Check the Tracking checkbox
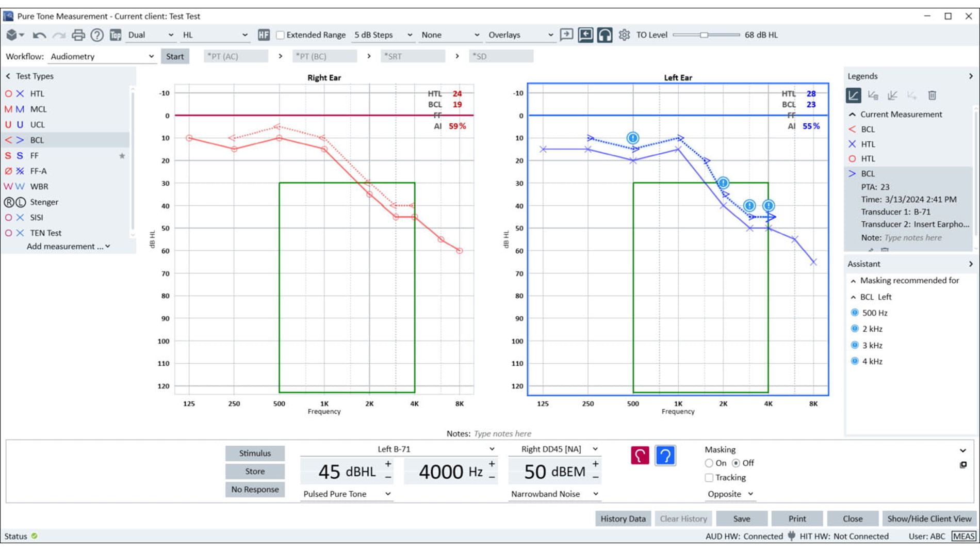Viewport: 980px width, 551px height. point(709,477)
